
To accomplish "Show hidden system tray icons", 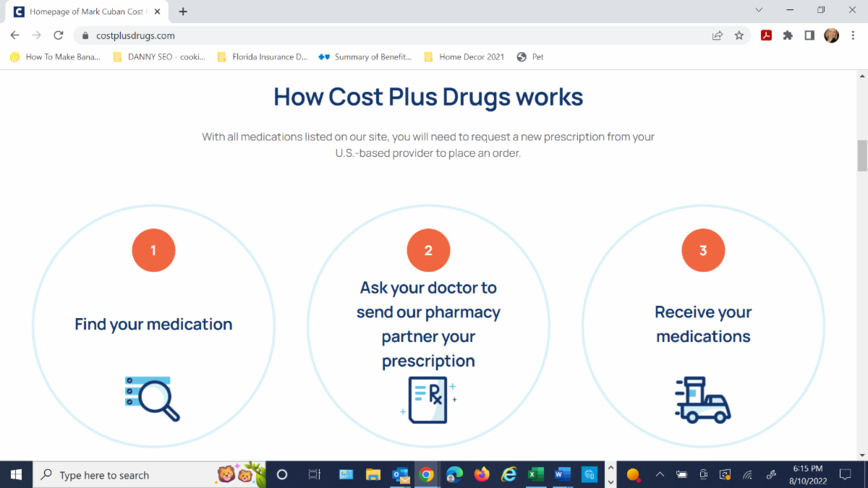I will click(x=660, y=475).
